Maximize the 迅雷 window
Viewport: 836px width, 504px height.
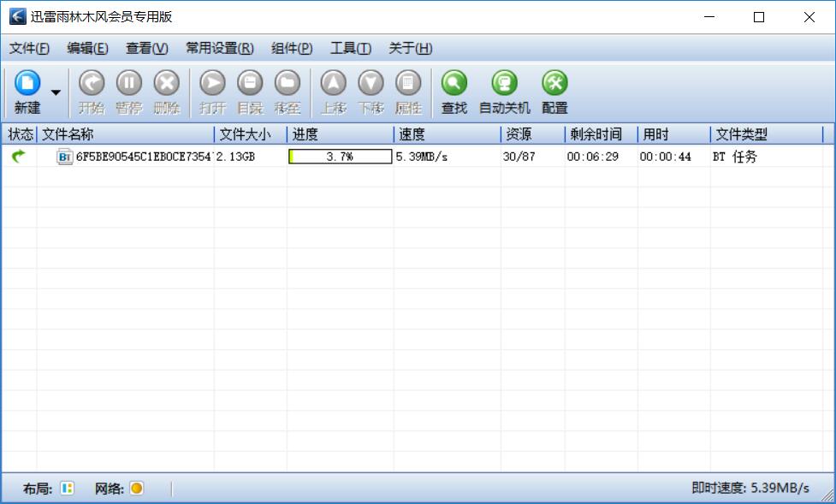pos(759,17)
